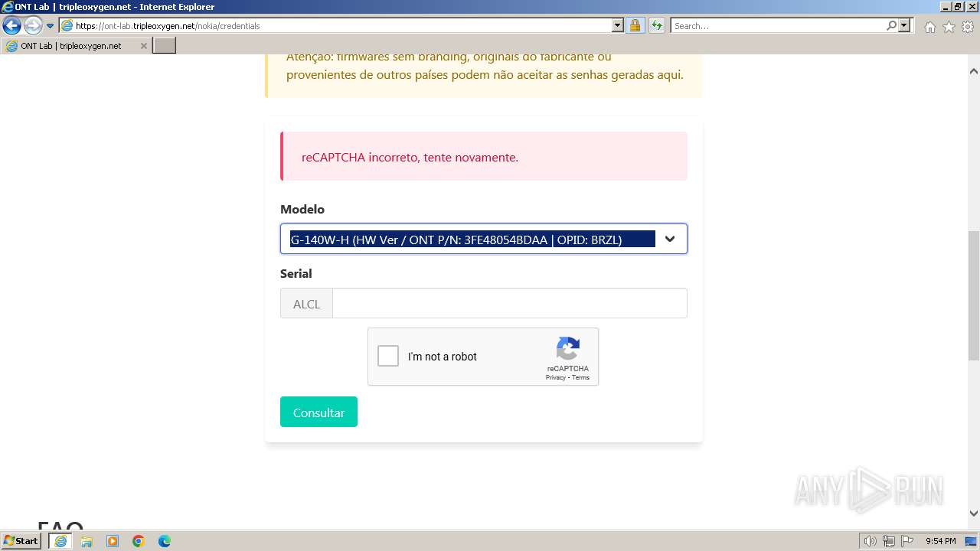The height and width of the screenshot is (551, 980).
Task: Click the security lock icon
Action: [x=635, y=25]
